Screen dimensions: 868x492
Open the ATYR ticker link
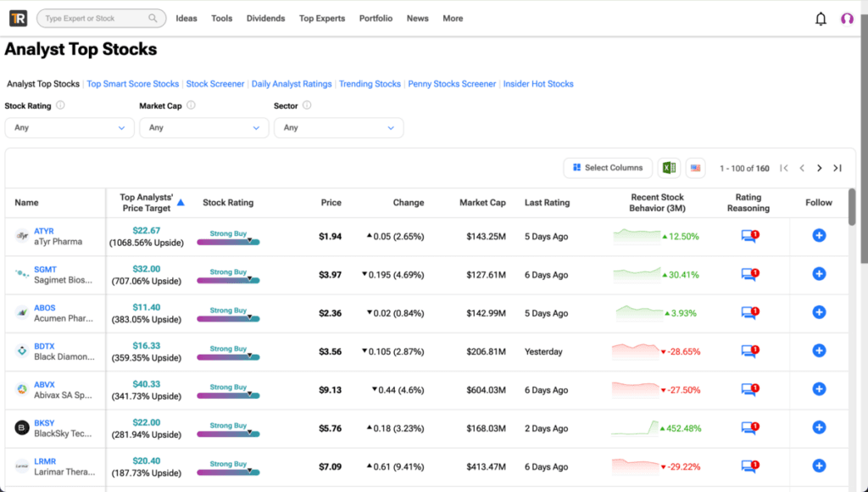pyautogui.click(x=44, y=231)
